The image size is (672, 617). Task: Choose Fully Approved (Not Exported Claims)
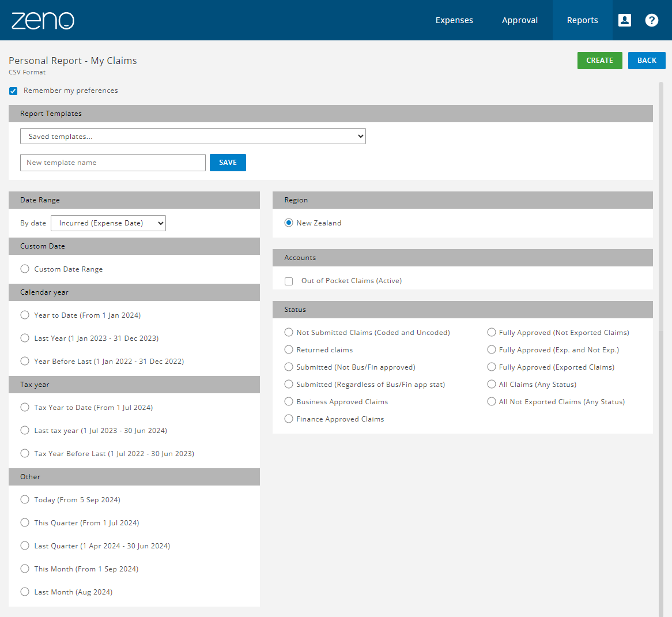point(492,333)
